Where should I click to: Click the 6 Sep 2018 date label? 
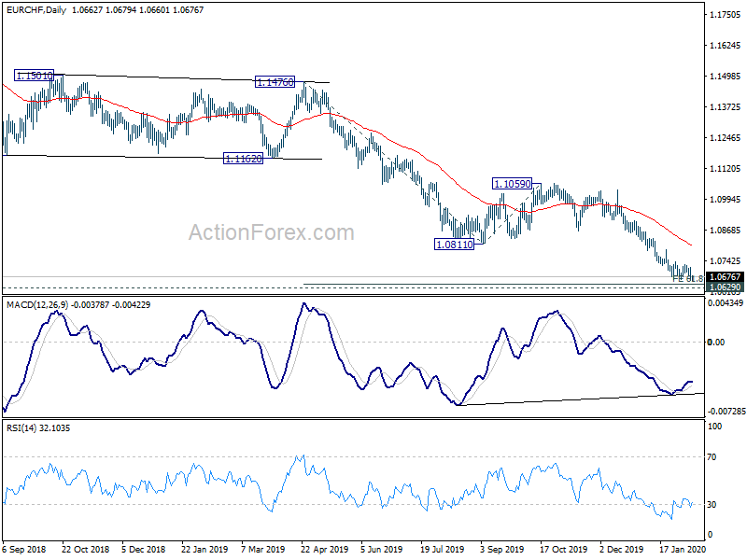[x=24, y=550]
